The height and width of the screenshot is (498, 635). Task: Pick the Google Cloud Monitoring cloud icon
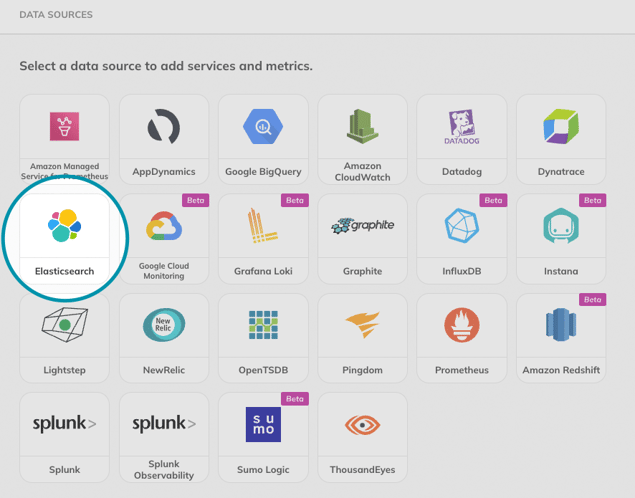coord(164,226)
